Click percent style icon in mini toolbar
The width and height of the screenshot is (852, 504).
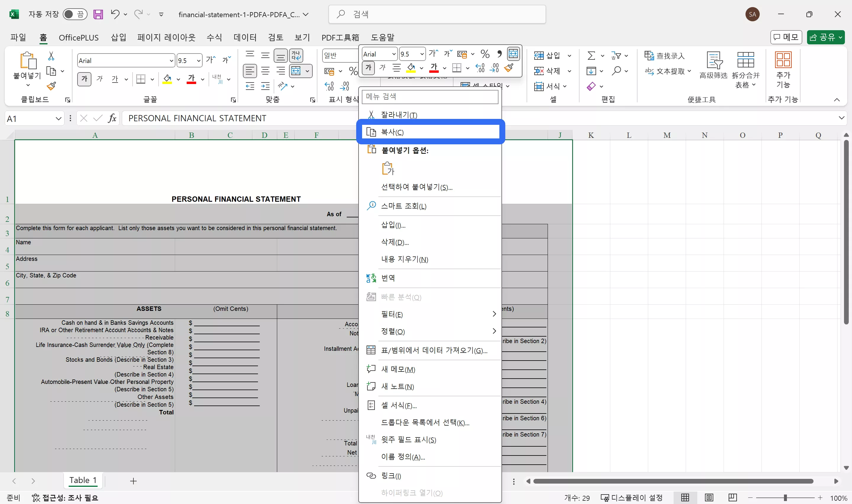click(485, 54)
